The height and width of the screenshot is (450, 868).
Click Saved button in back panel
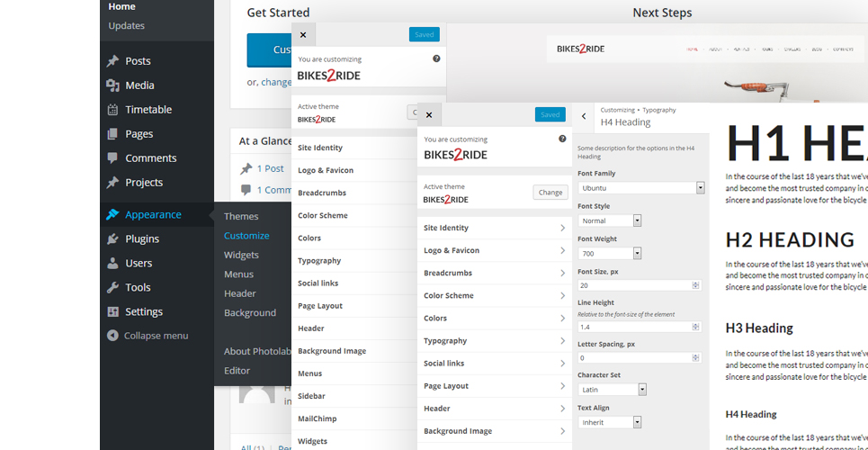coord(424,34)
